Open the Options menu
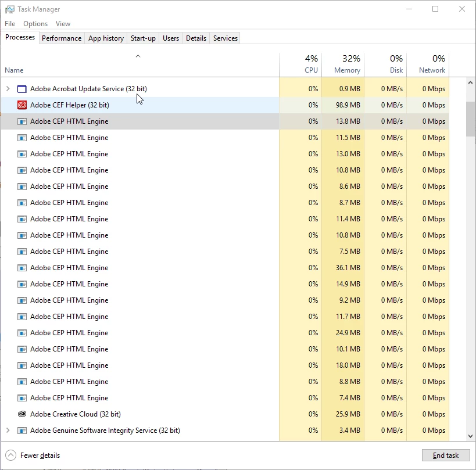This screenshot has width=476, height=470. click(x=35, y=24)
